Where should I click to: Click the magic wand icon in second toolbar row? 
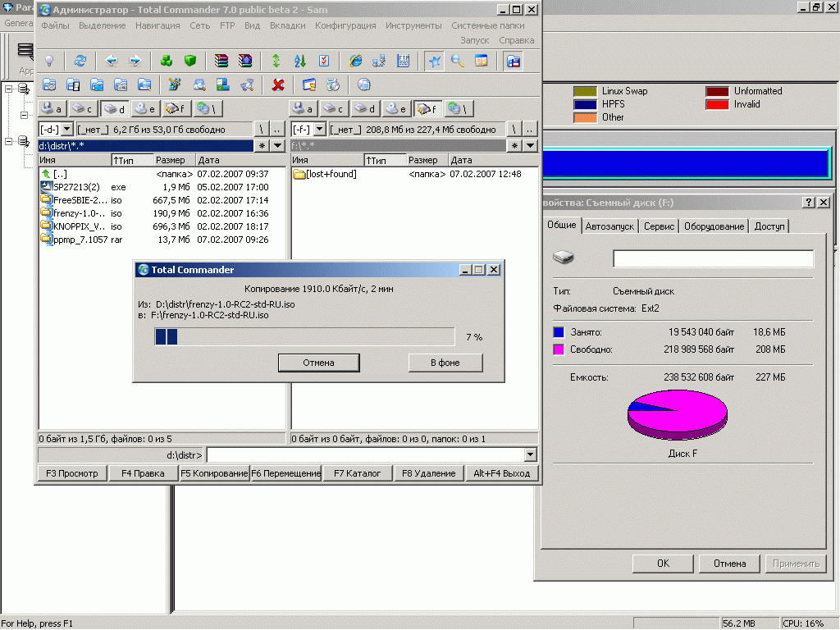[175, 84]
